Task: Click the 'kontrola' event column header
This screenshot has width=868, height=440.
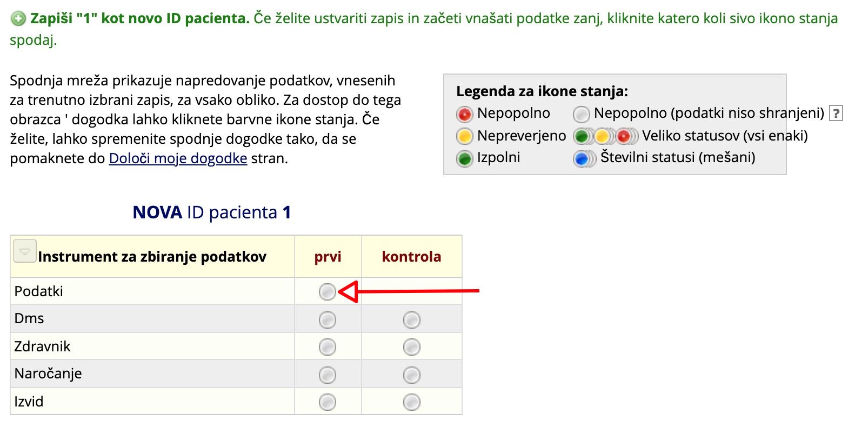Action: (411, 257)
